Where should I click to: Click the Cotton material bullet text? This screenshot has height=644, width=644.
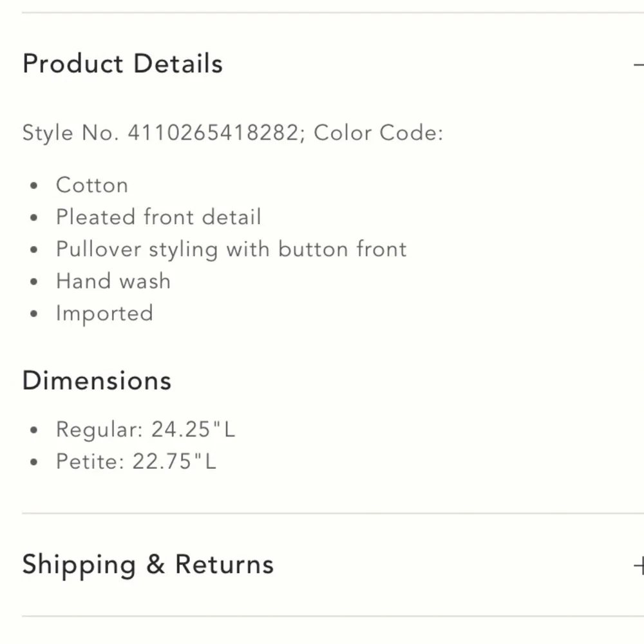click(x=92, y=185)
